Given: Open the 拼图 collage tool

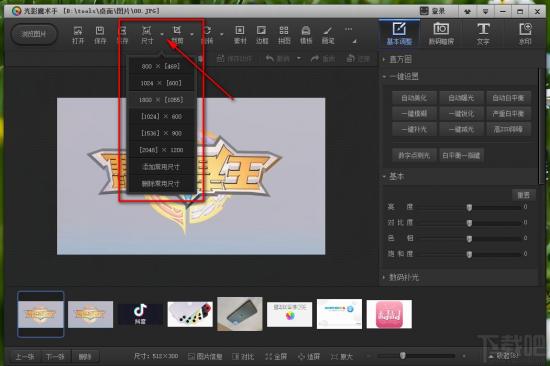Looking at the screenshot, I should tap(284, 35).
